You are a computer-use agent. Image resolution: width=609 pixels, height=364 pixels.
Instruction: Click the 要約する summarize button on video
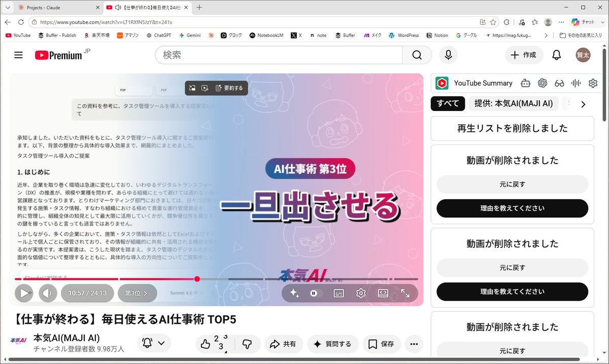228,88
